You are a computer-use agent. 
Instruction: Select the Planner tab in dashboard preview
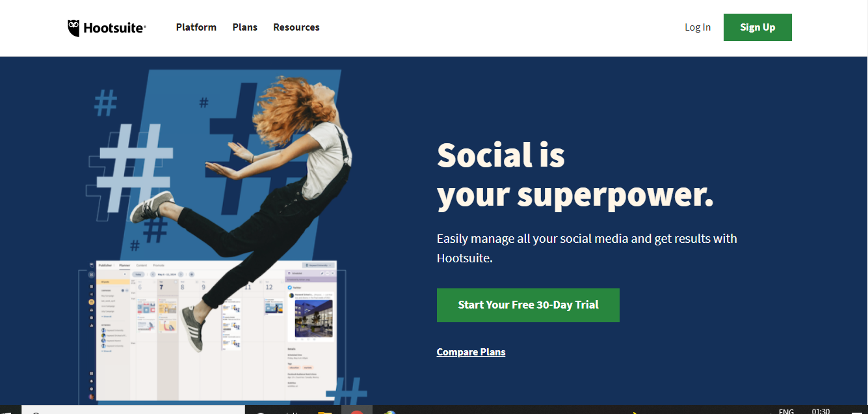[124, 266]
